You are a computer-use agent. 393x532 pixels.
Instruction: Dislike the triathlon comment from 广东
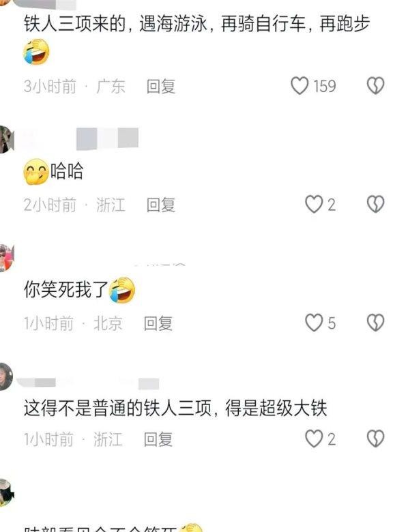click(x=375, y=85)
